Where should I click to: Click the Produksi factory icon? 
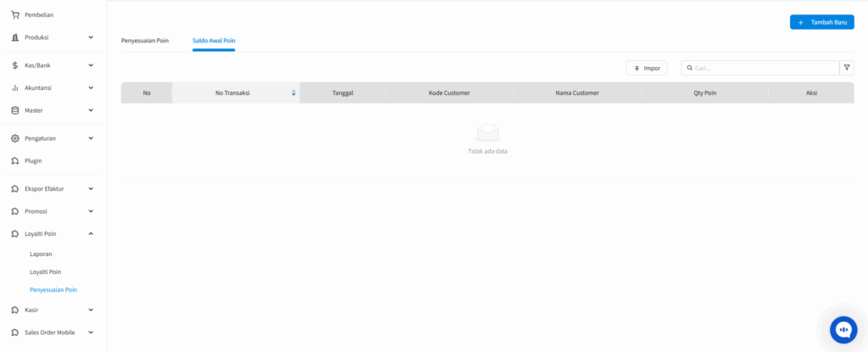(x=15, y=37)
